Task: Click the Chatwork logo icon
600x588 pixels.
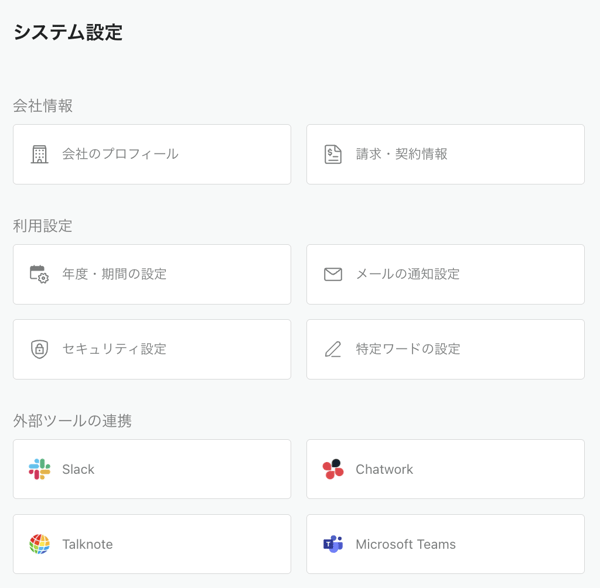Action: coord(333,469)
